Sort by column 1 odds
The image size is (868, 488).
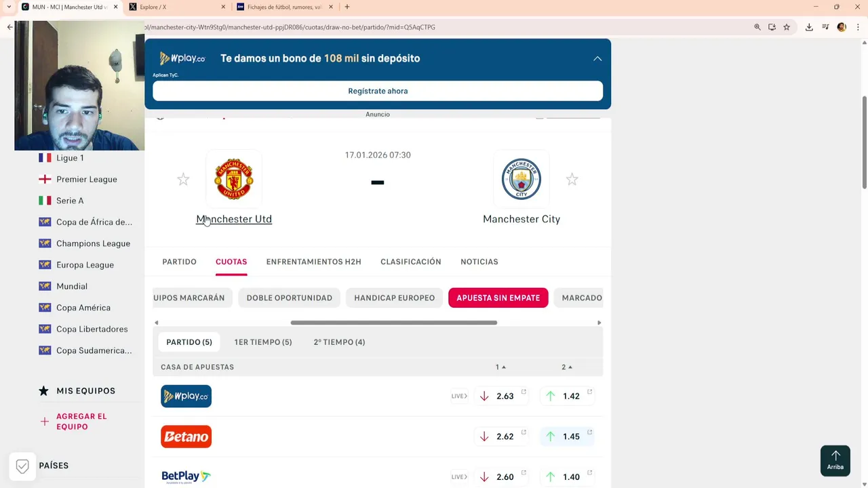(x=500, y=367)
